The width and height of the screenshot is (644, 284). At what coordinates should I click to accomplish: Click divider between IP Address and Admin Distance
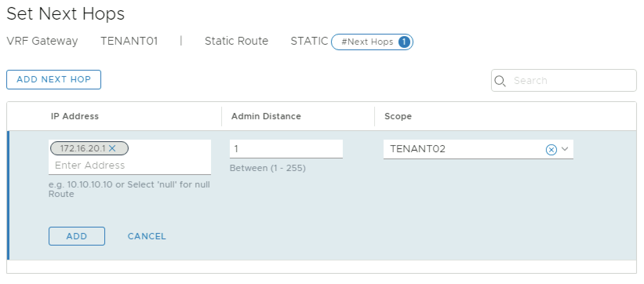coord(222,117)
